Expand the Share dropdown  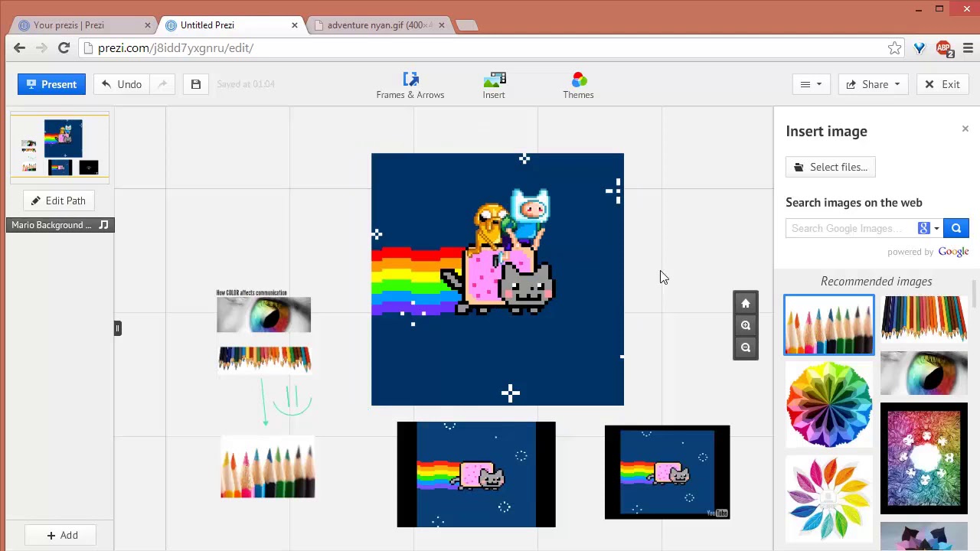pos(874,84)
